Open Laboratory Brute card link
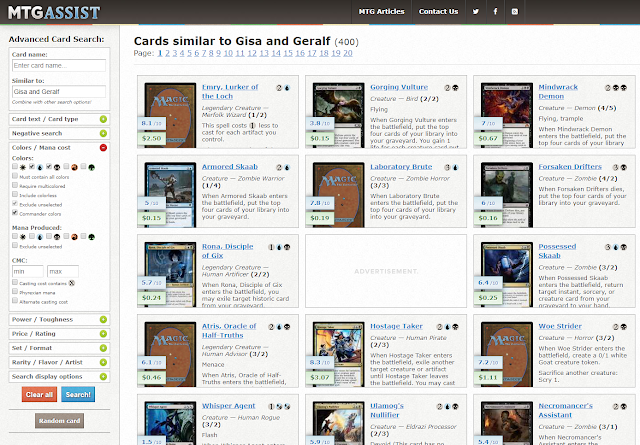This screenshot has height=445, width=640. (x=401, y=167)
